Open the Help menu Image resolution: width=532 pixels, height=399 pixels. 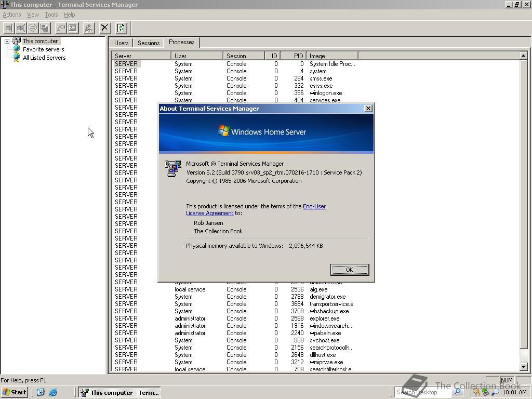[70, 15]
